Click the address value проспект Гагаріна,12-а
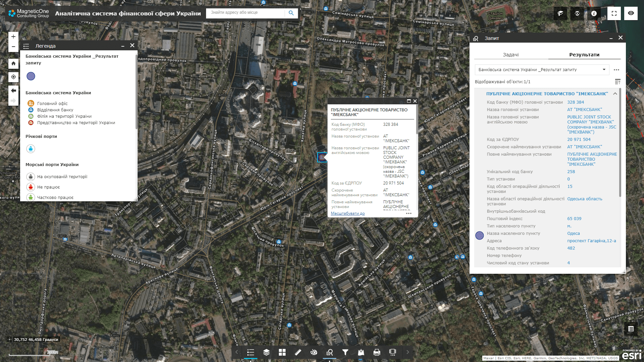Screen dimensions: 644x362 (592, 241)
